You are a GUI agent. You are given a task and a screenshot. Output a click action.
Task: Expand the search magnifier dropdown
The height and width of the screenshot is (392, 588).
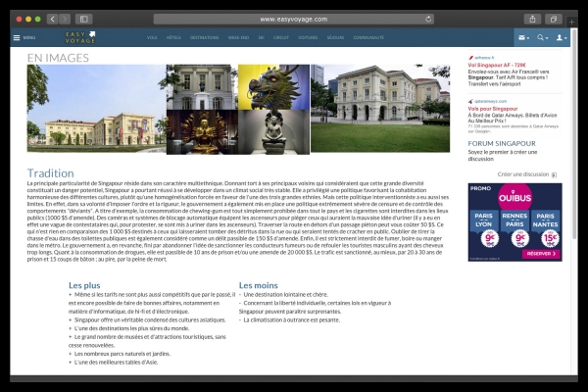(x=542, y=37)
